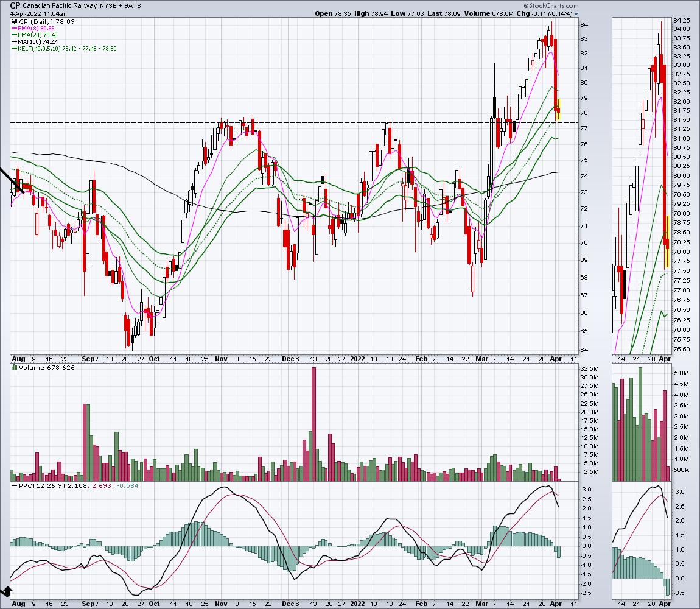Click the arrow annotation at bottom-left corner
The image size is (700, 609).
pyautogui.click(x=5, y=591)
